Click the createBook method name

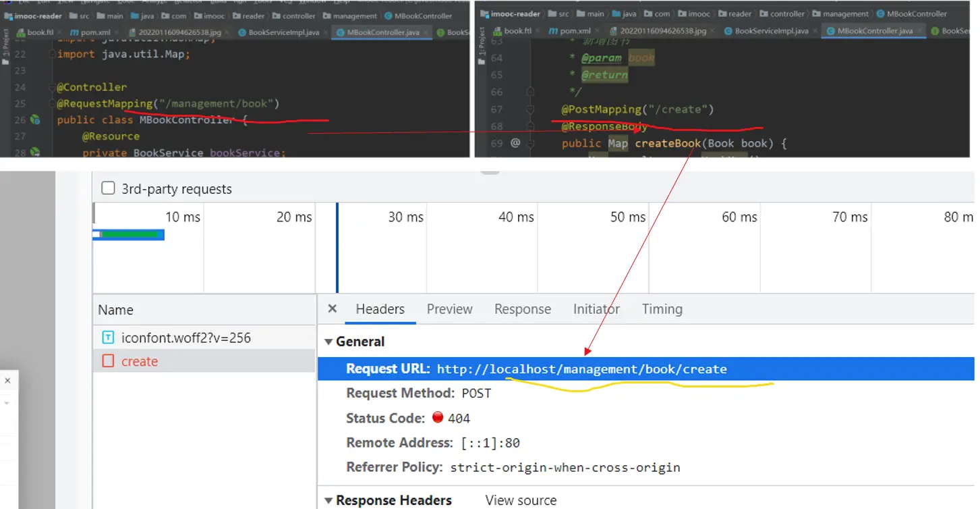pos(668,143)
